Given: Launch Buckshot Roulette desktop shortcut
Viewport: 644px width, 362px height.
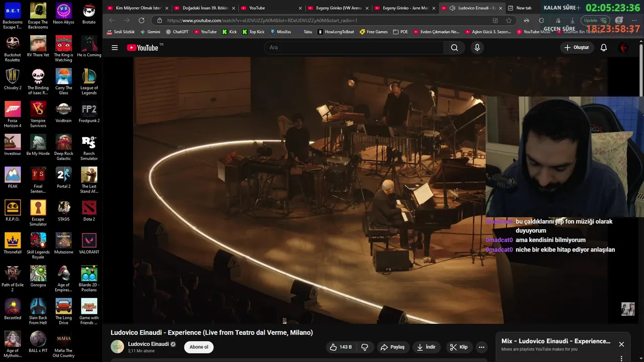Looking at the screenshot, I should [13, 49].
